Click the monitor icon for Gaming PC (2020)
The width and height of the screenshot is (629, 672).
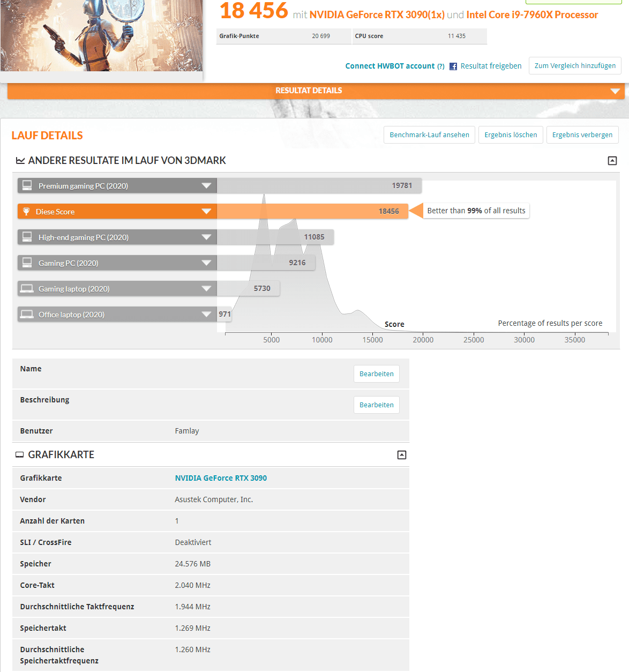(27, 263)
